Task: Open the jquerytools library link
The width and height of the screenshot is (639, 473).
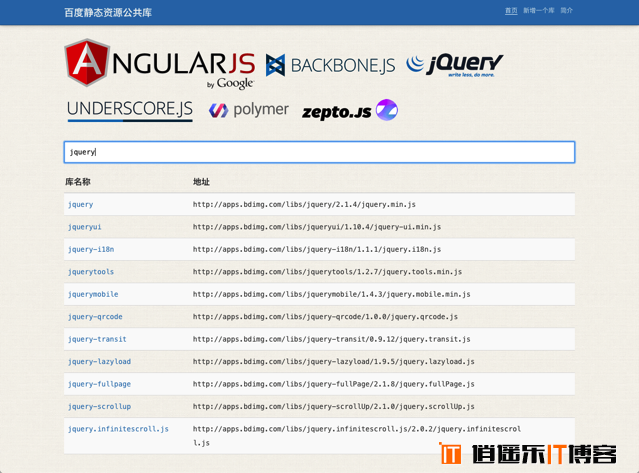Action: pyautogui.click(x=91, y=272)
